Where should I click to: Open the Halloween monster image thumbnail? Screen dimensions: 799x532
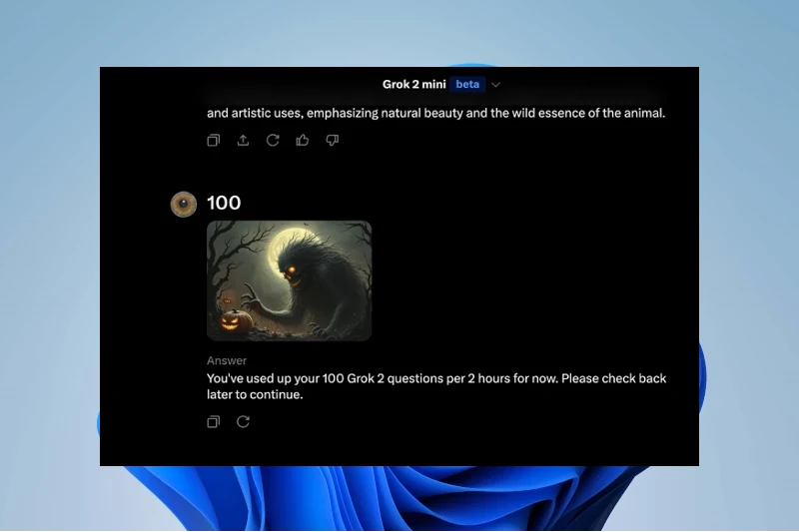pos(289,280)
